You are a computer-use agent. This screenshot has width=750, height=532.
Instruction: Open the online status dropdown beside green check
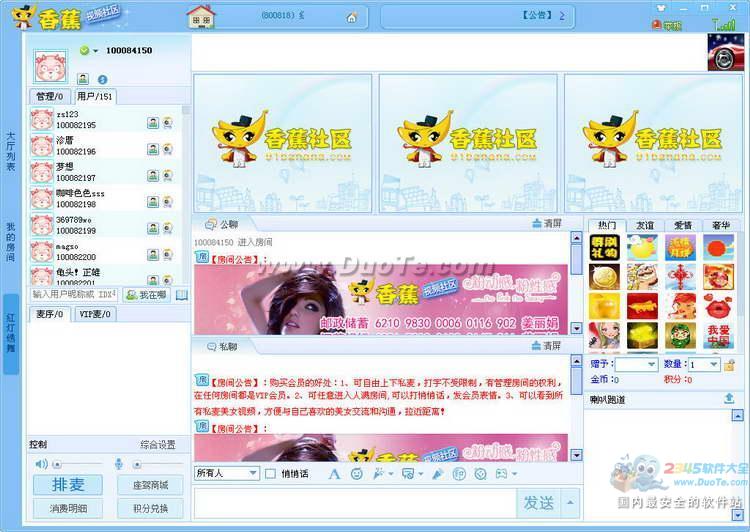point(96,51)
